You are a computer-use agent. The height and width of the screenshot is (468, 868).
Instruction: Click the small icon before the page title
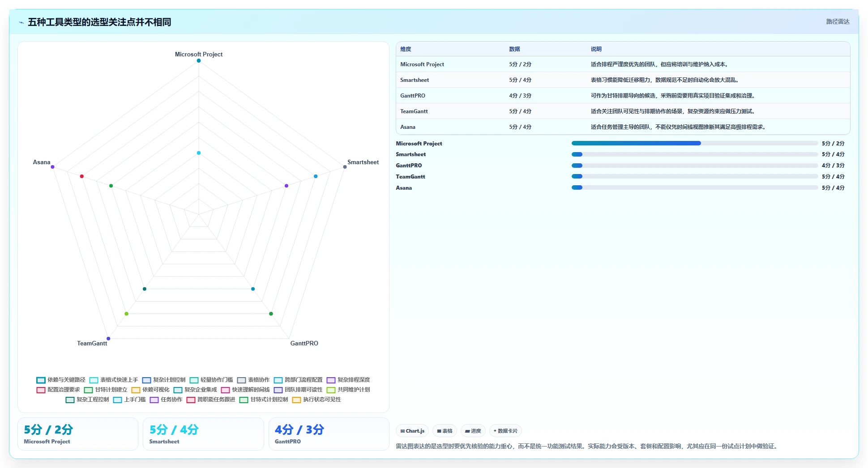pyautogui.click(x=21, y=22)
